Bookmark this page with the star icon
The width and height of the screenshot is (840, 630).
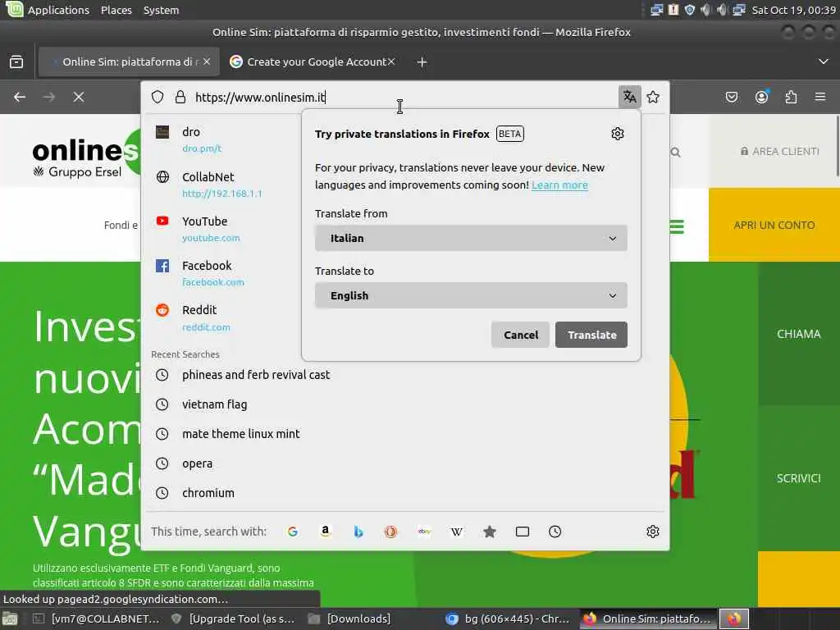[653, 97]
